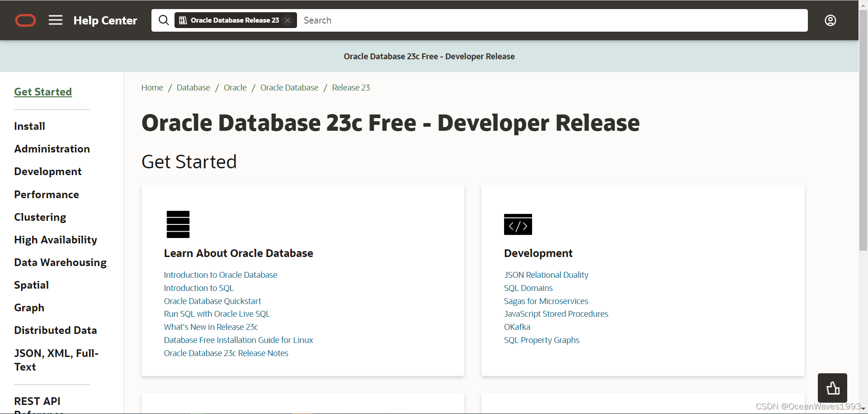
Task: Select Get Started in sidebar
Action: pyautogui.click(x=43, y=92)
